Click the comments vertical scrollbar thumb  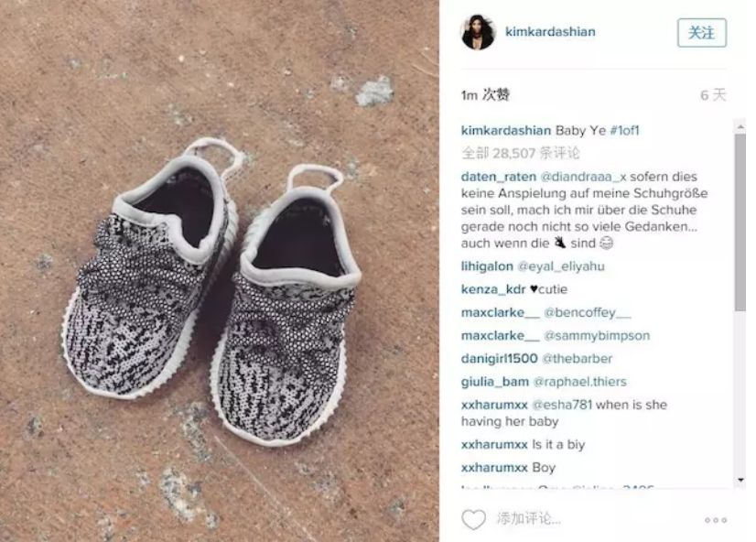point(740,222)
